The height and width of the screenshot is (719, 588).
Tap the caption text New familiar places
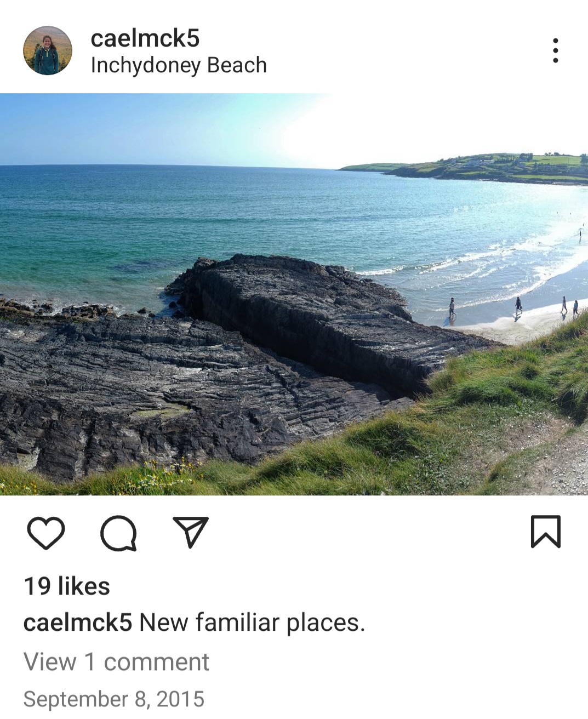252,623
